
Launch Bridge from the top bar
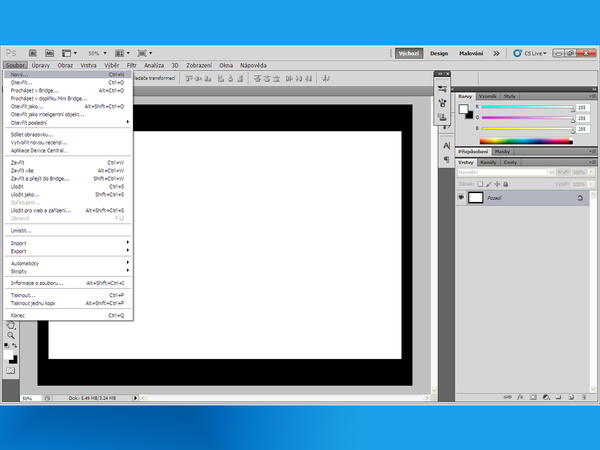32,52
